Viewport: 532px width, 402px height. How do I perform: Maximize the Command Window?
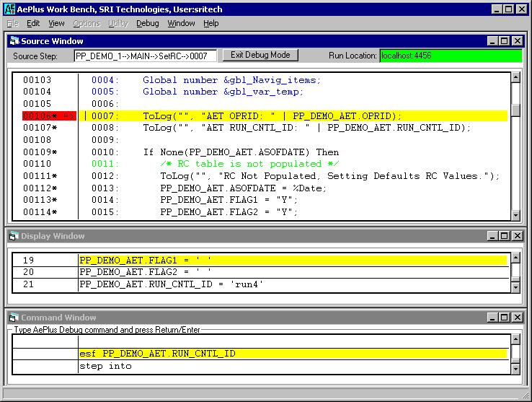tap(505, 318)
